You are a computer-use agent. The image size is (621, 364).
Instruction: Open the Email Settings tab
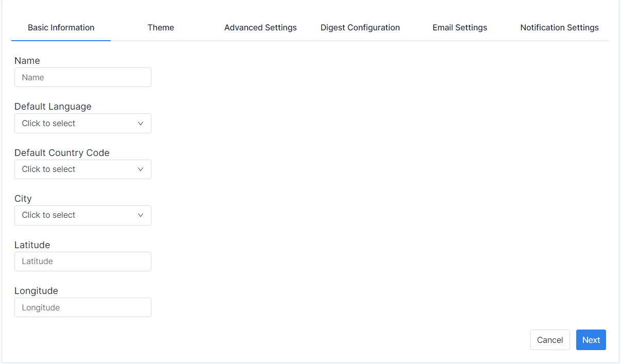pos(459,28)
